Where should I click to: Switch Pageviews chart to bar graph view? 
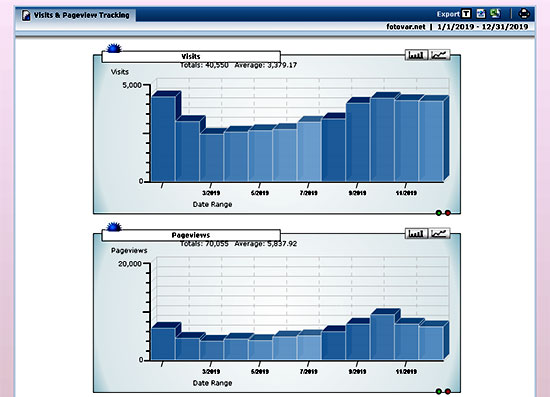click(x=416, y=234)
